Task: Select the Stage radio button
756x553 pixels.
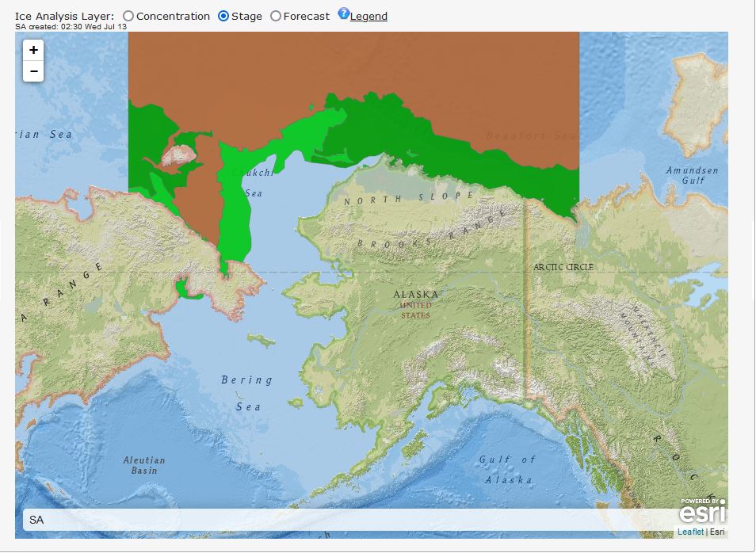Action: click(223, 17)
